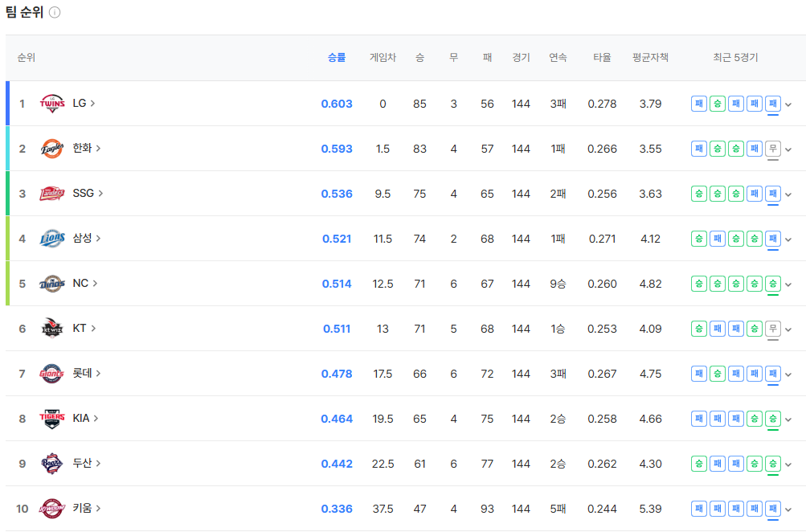This screenshot has height=532, width=806.
Task: Open the NC team page link
Action: pyautogui.click(x=85, y=283)
